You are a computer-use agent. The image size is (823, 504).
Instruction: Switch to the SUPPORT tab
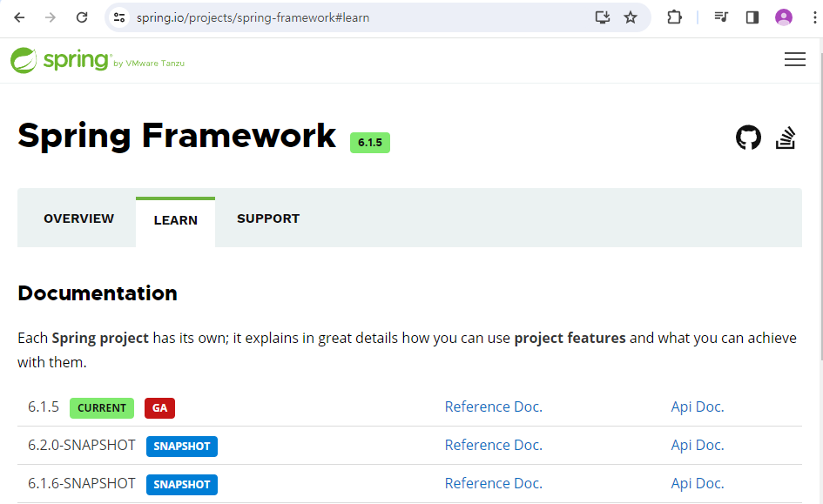(268, 218)
